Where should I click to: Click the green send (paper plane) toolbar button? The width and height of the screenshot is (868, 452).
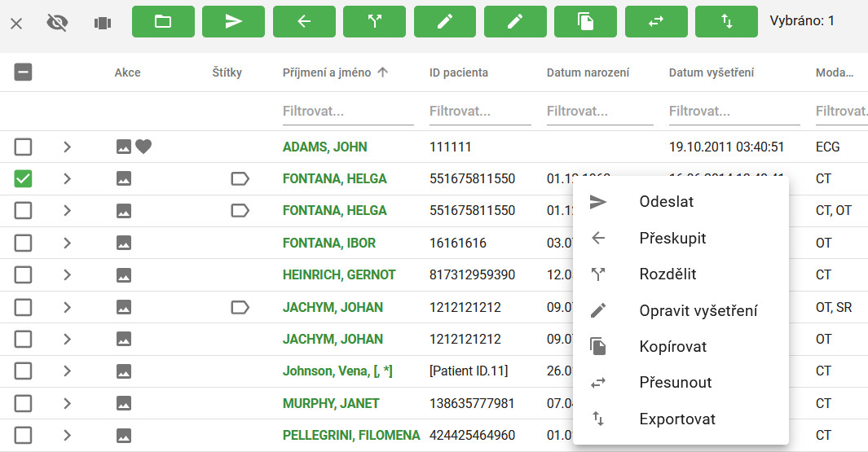pos(234,21)
